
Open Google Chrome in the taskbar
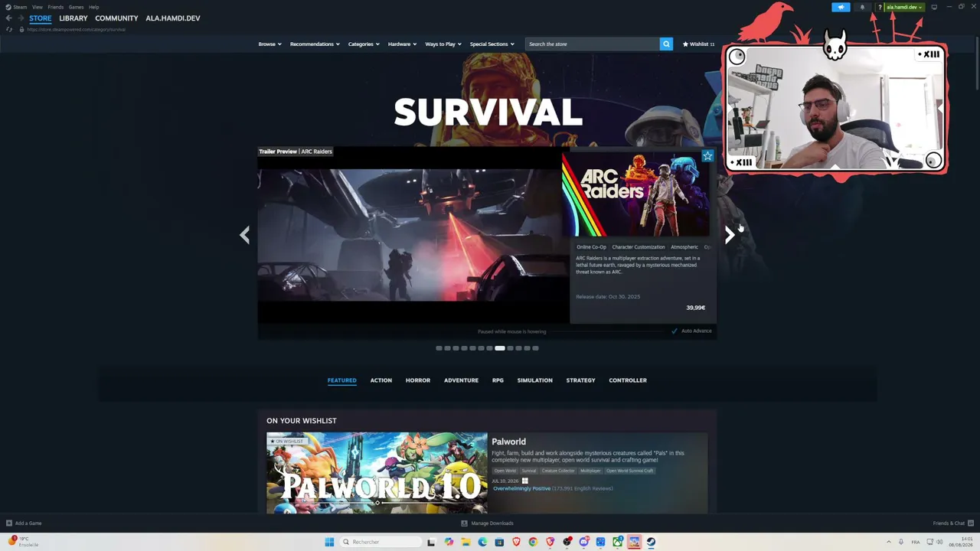[533, 542]
